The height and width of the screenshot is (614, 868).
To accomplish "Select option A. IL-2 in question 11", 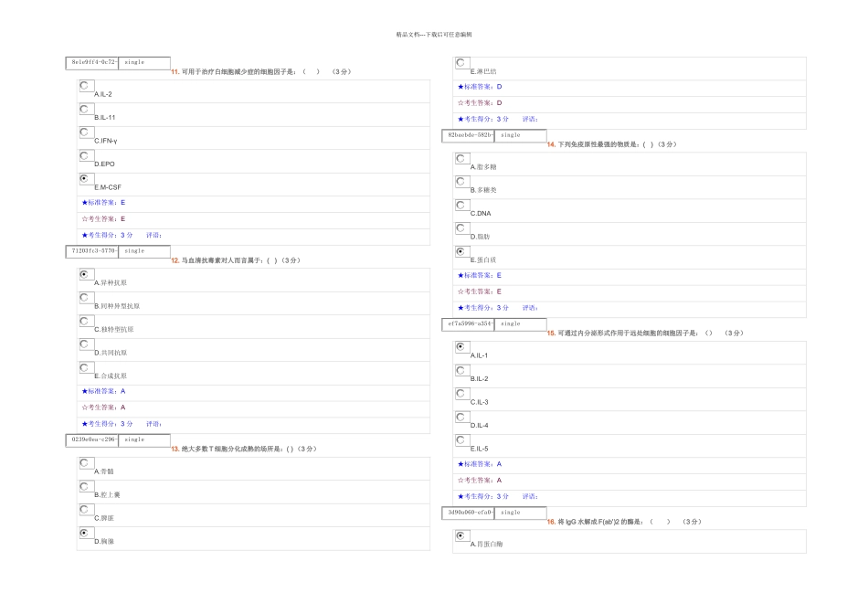I will pos(84,85).
